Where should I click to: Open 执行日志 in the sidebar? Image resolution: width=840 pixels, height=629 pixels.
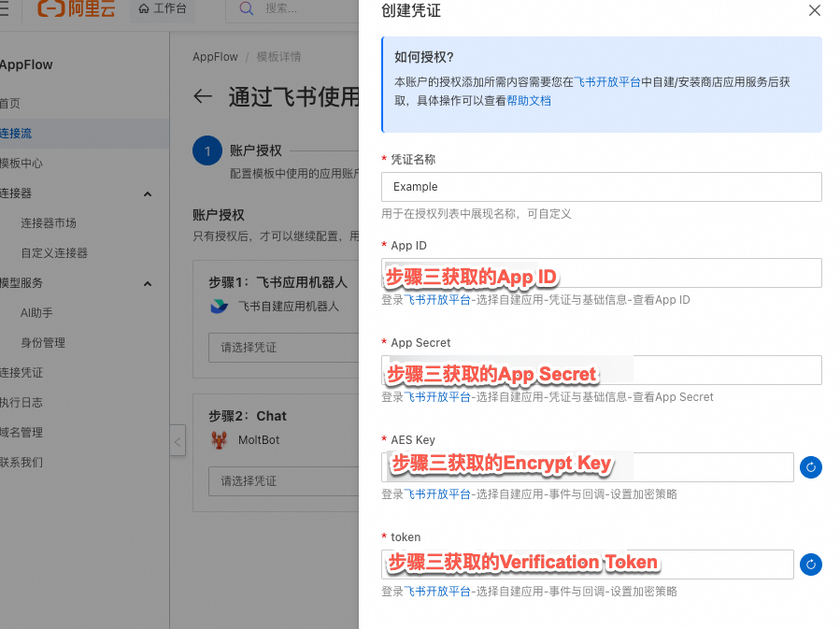click(21, 403)
